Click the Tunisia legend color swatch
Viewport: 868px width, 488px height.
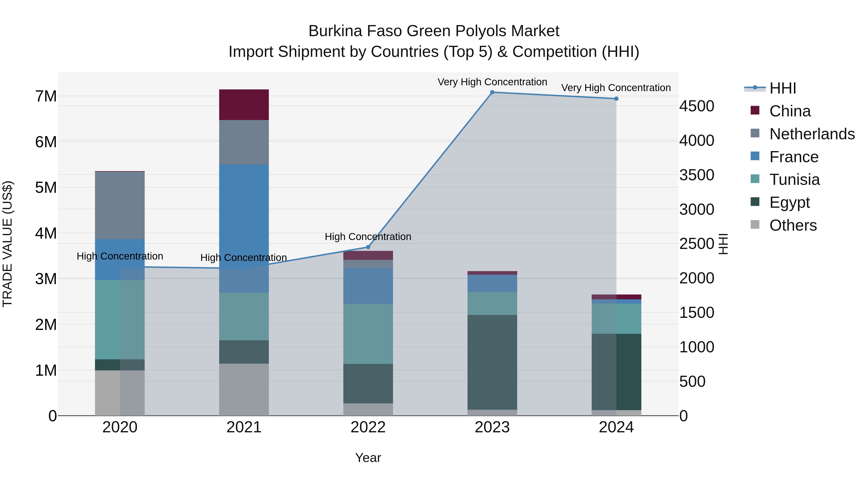[755, 179]
